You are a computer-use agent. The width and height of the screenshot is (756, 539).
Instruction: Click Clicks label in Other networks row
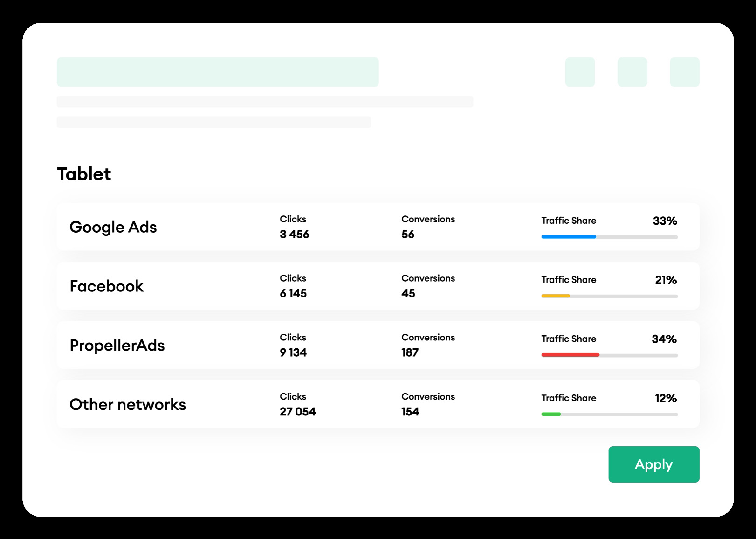293,397
